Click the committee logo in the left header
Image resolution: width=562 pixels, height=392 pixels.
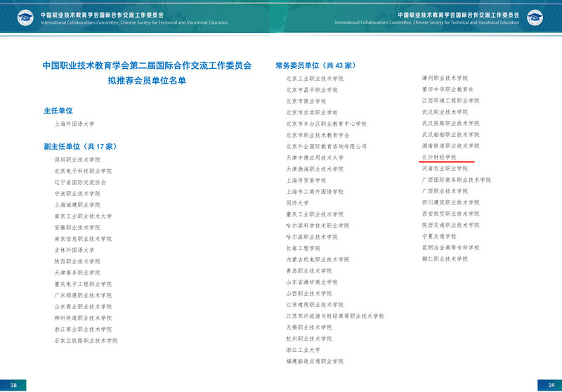click(25, 18)
